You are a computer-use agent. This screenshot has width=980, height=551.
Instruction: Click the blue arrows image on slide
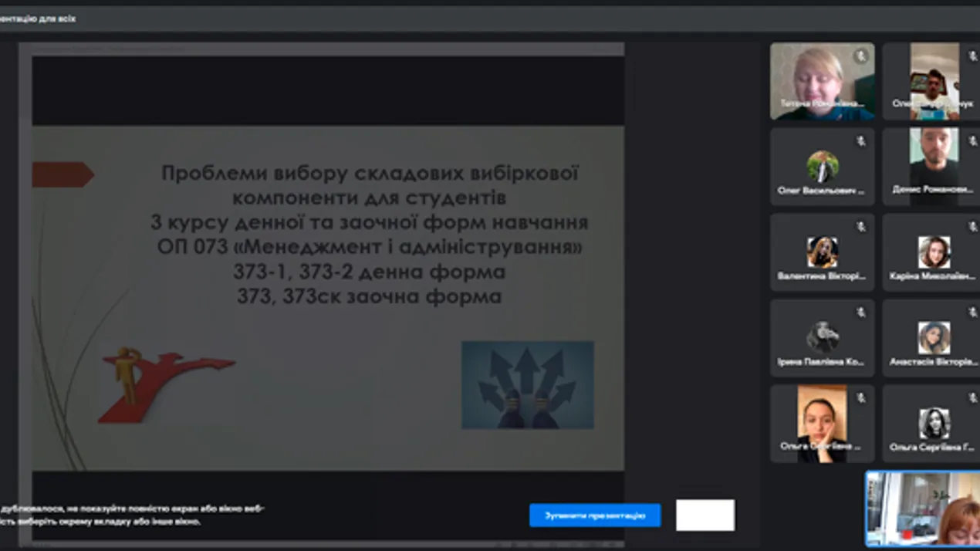pos(527,385)
